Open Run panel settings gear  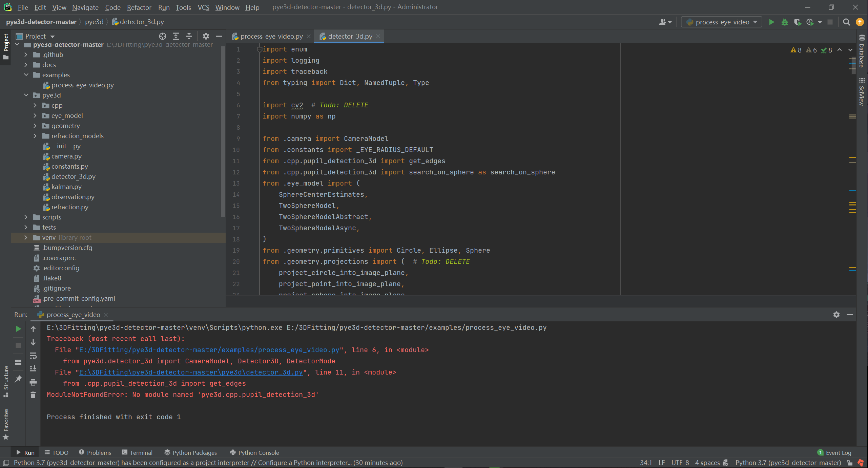836,315
